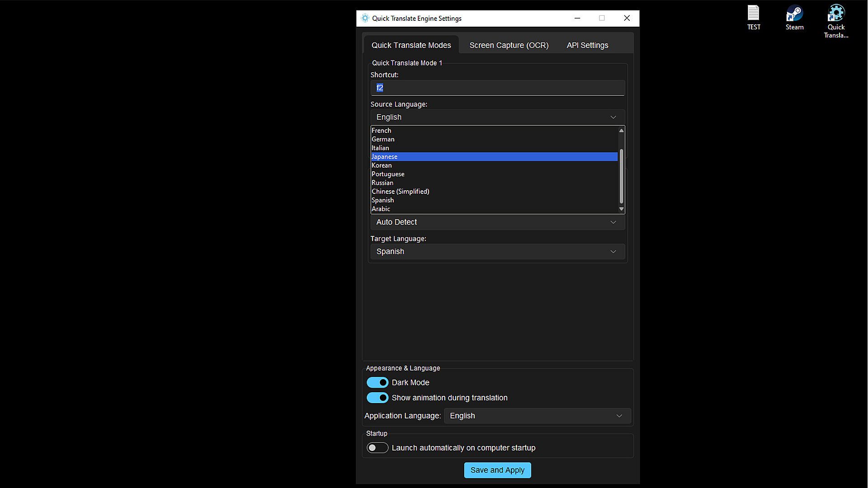Click the language list scrollbar thumb
The image size is (868, 488).
click(621, 176)
